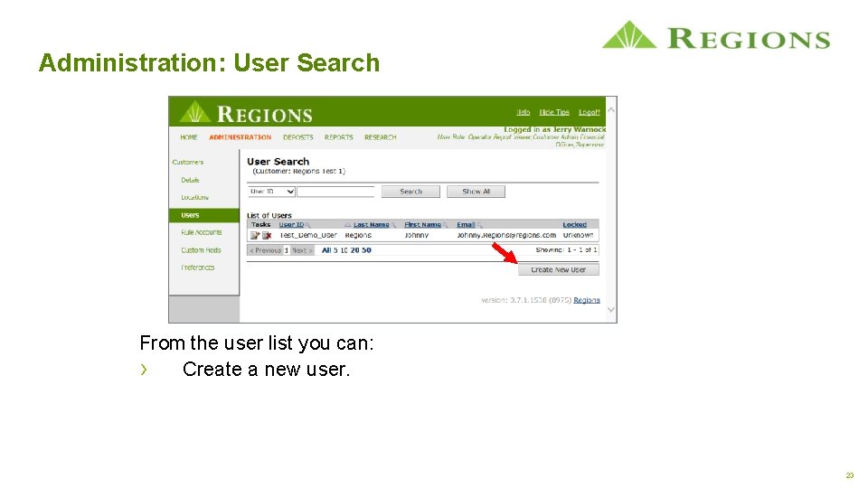This screenshot has height=488, width=868.
Task: Click the search icon beside Last Name column
Action: (393, 225)
